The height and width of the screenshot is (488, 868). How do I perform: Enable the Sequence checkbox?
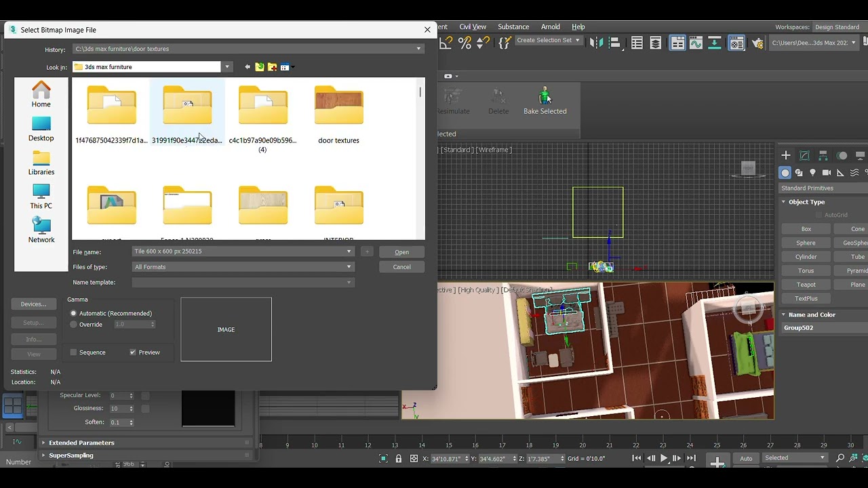tap(74, 352)
